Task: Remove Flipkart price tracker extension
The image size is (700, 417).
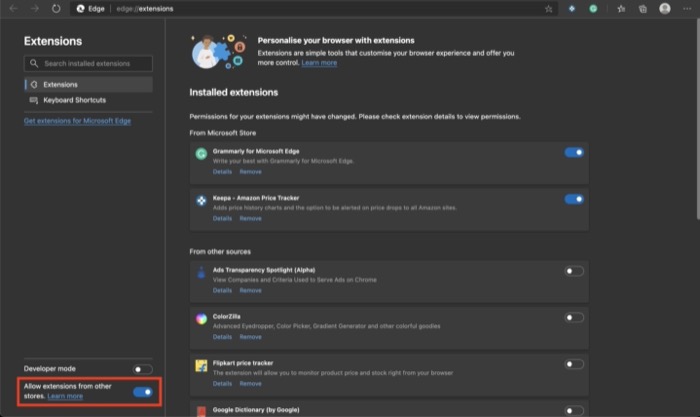Action: [250, 384]
